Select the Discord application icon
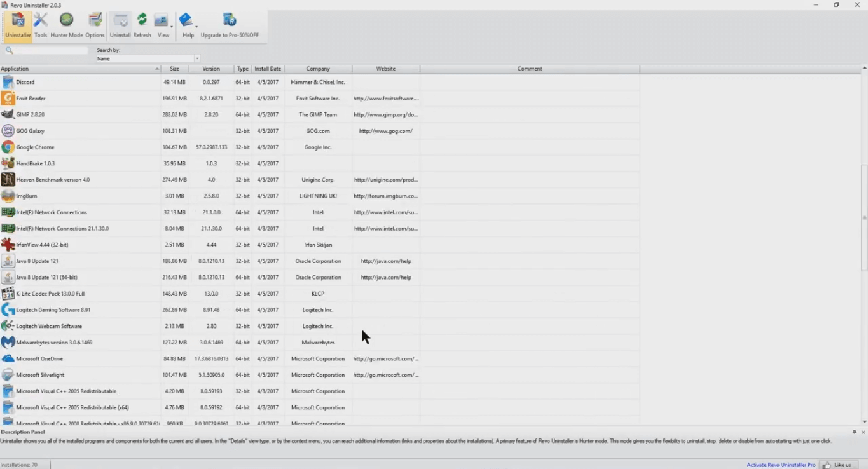 point(8,82)
